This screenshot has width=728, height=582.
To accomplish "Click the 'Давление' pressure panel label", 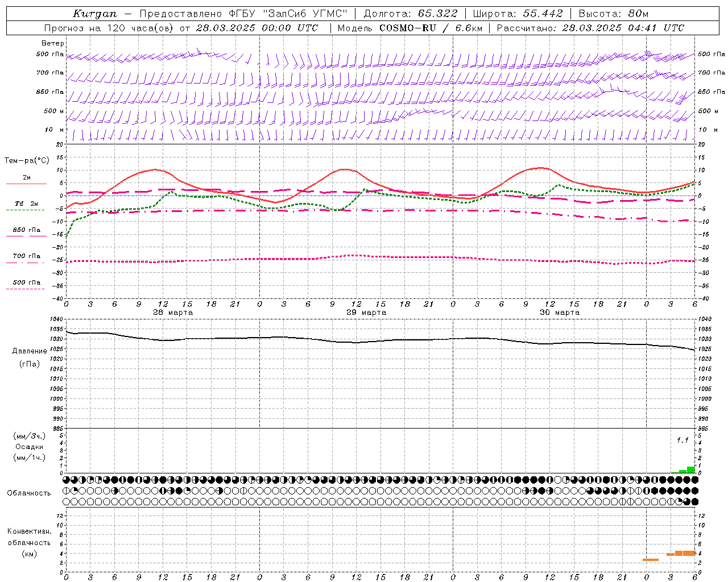I will (30, 351).
